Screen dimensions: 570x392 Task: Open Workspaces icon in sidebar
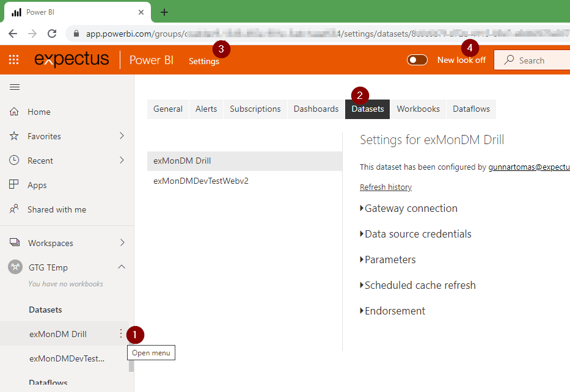15,242
